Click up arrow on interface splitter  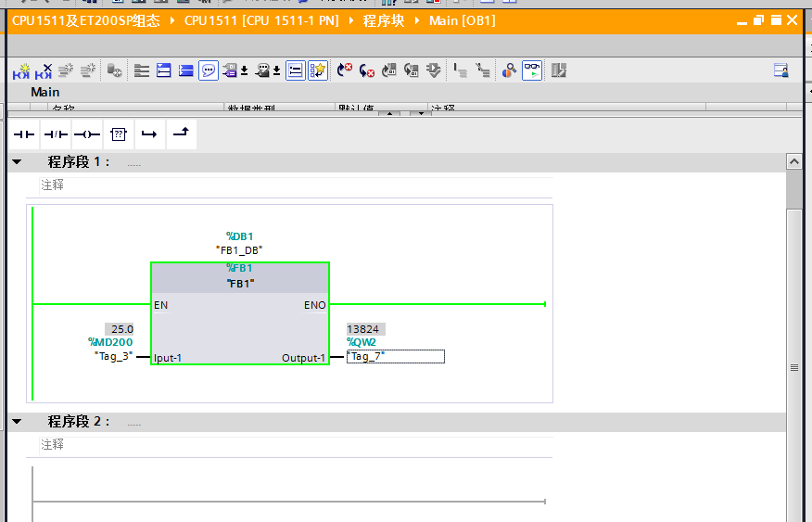pyautogui.click(x=389, y=113)
